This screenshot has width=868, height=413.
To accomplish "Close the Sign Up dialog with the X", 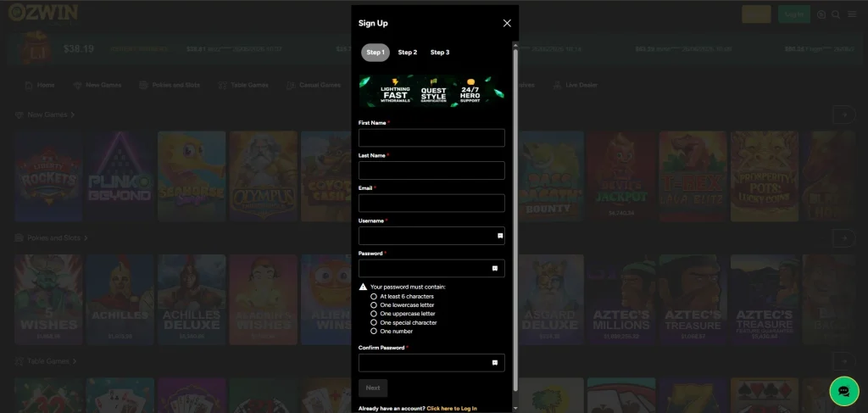I will pos(507,23).
